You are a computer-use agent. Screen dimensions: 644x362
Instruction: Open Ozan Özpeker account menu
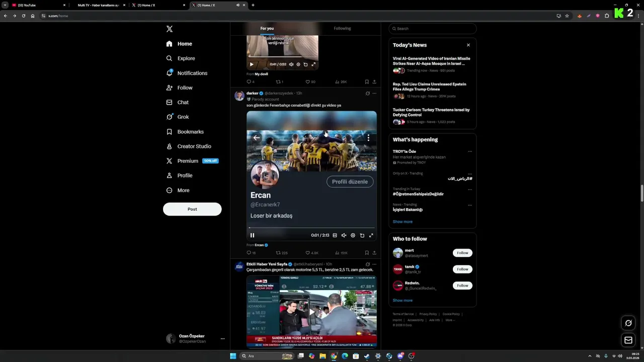(x=195, y=338)
